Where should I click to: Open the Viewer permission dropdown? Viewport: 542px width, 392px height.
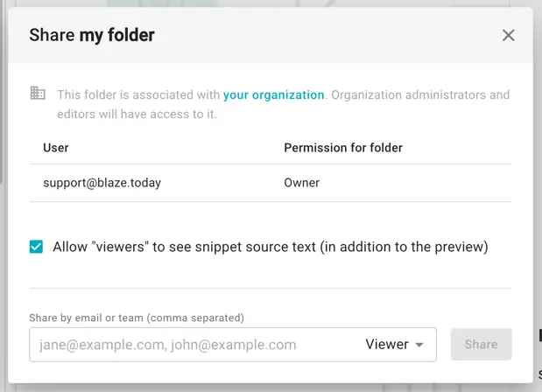(x=400, y=345)
